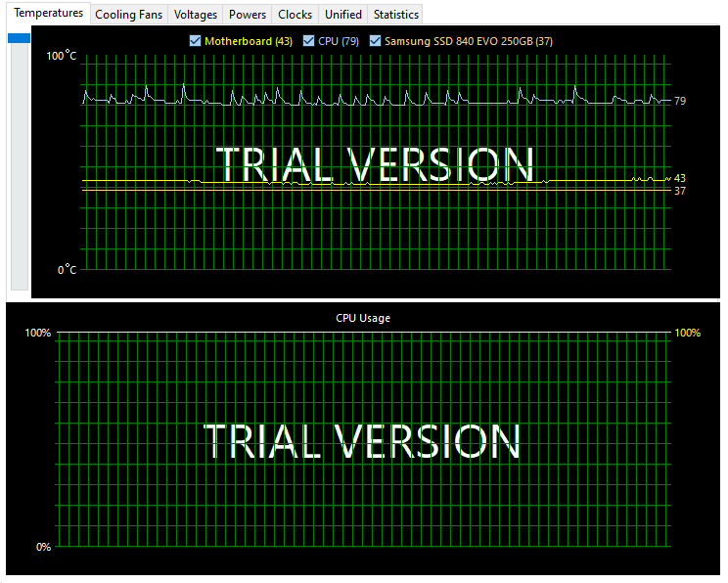The height and width of the screenshot is (583, 728).
Task: Toggle Samsung SSD 840 EVO checkbox
Action: click(375, 41)
